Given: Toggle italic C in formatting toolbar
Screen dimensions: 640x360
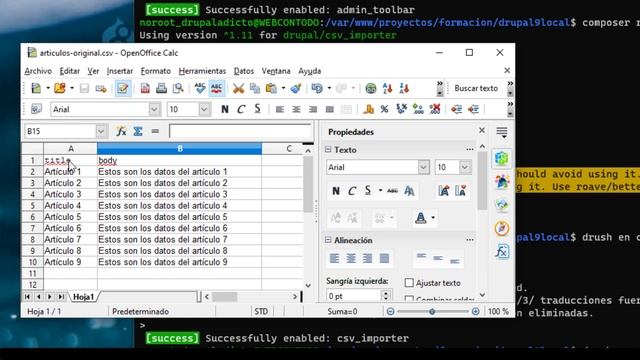Looking at the screenshot, I should pos(241,109).
